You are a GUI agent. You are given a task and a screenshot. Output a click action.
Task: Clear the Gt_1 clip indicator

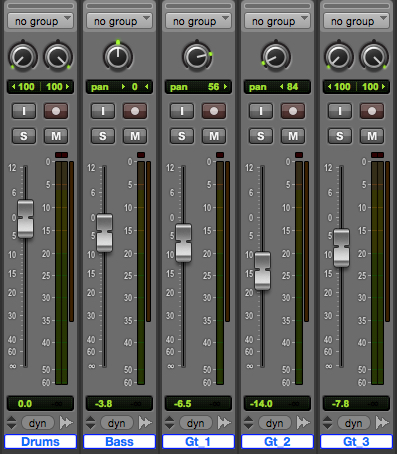220,155
